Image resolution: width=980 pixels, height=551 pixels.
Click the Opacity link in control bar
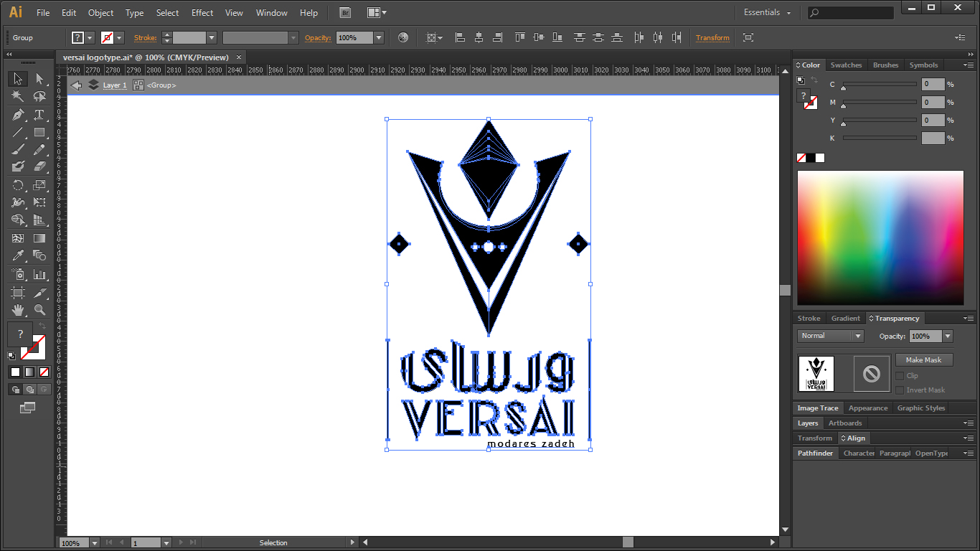318,37
